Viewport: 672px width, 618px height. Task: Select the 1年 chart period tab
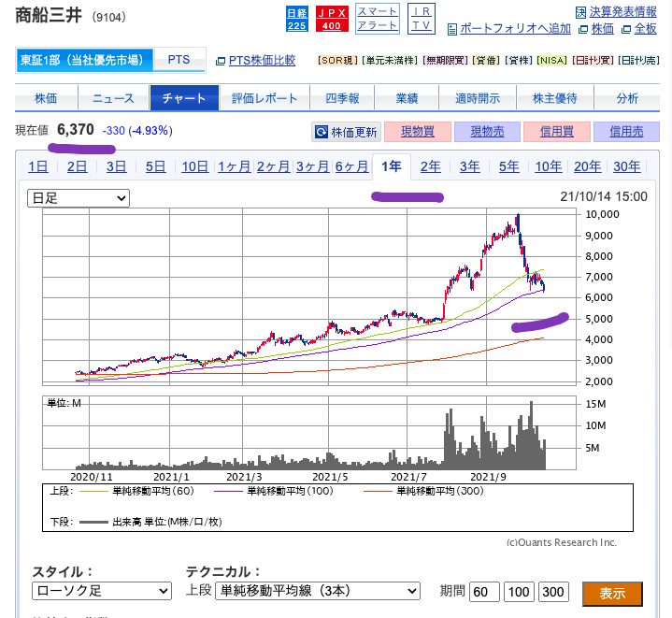[392, 166]
